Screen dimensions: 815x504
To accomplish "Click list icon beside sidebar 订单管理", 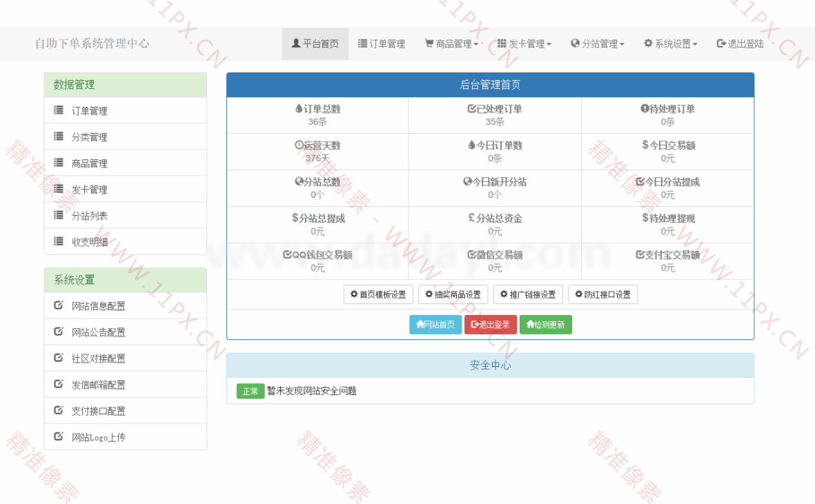I will coord(59,110).
